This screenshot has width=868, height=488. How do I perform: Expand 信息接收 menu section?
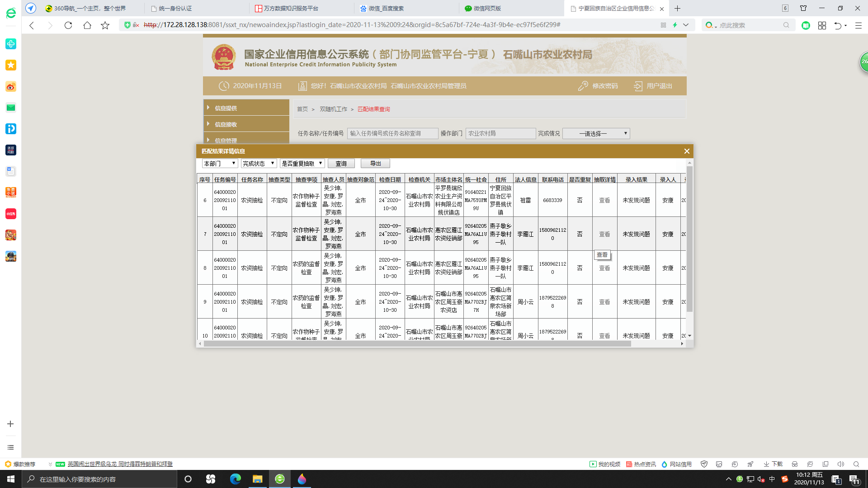(226, 124)
